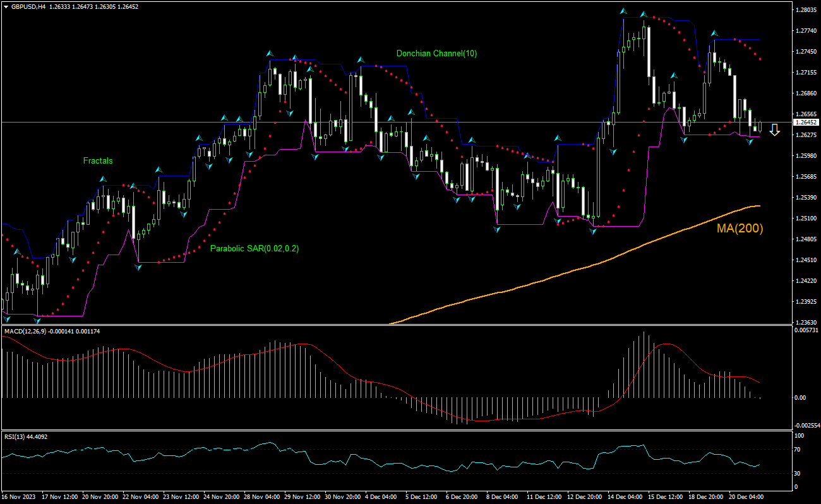
Task: Click the MA(200) orange label
Action: click(739, 228)
